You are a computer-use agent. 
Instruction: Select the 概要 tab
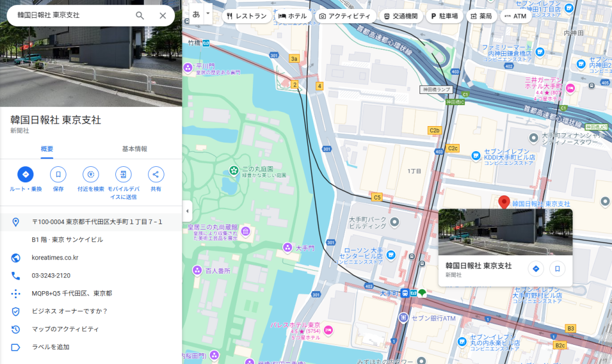coord(47,149)
